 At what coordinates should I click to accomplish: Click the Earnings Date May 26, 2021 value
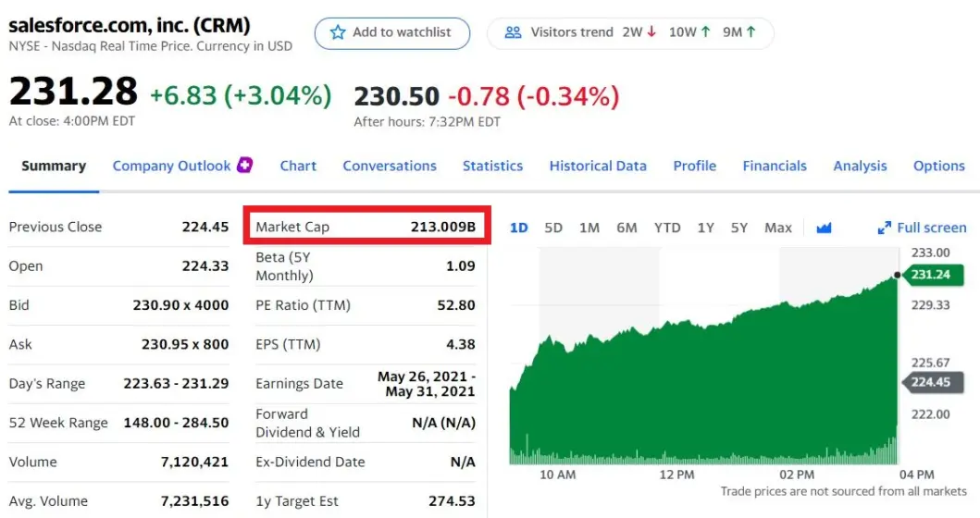(427, 384)
